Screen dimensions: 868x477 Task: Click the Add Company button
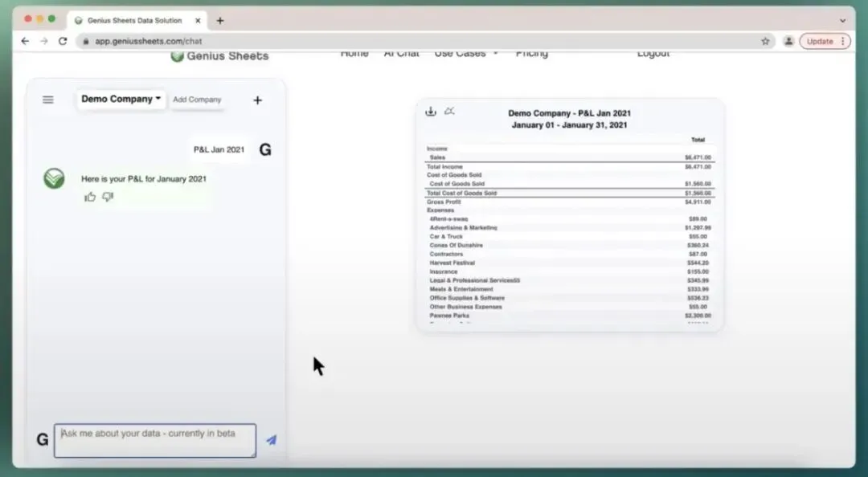click(197, 100)
